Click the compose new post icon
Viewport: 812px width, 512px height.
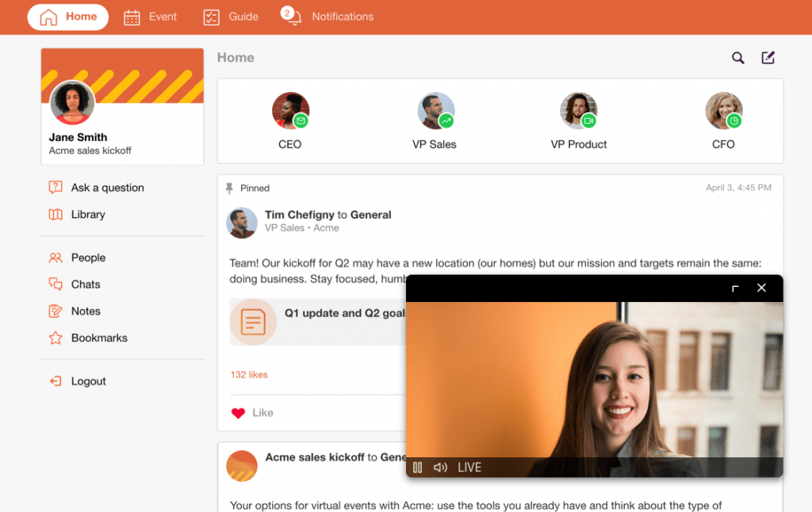[768, 57]
